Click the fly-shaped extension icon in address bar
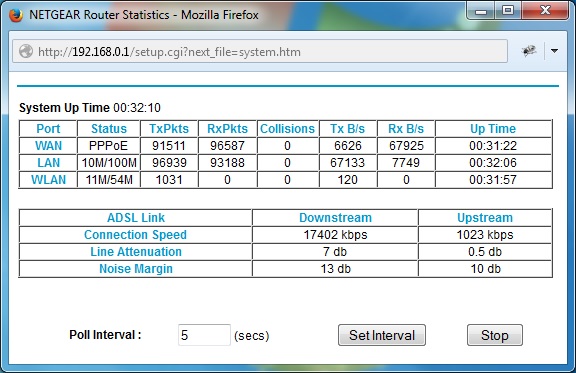Image resolution: width=576 pixels, height=373 pixels. point(529,51)
